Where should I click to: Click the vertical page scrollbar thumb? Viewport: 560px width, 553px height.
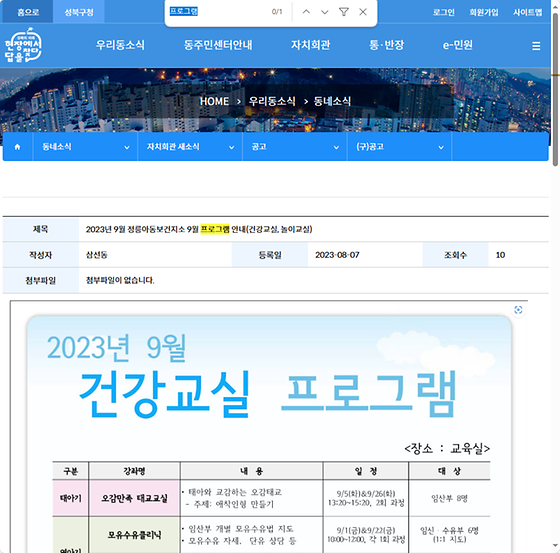(x=555, y=89)
